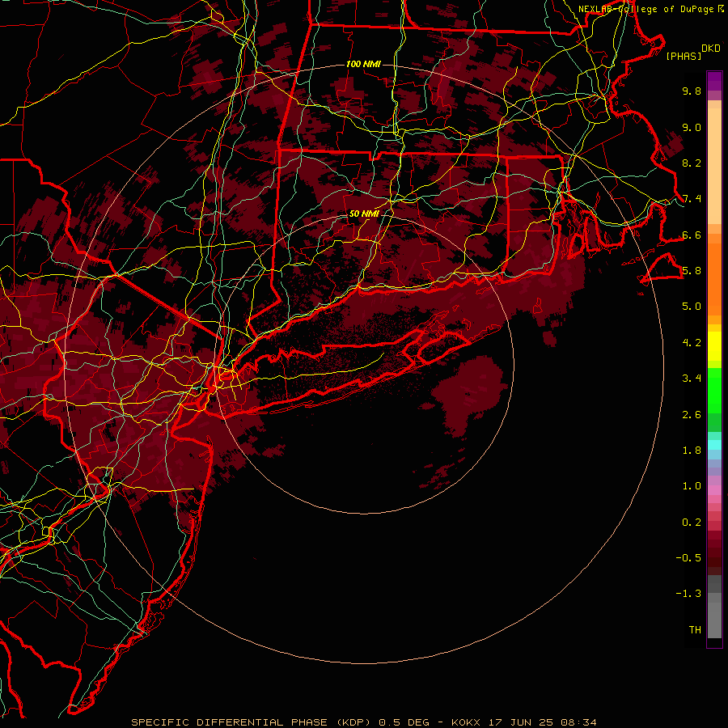Select the -0.5 legend value
The width and height of the screenshot is (728, 728).
(x=688, y=558)
